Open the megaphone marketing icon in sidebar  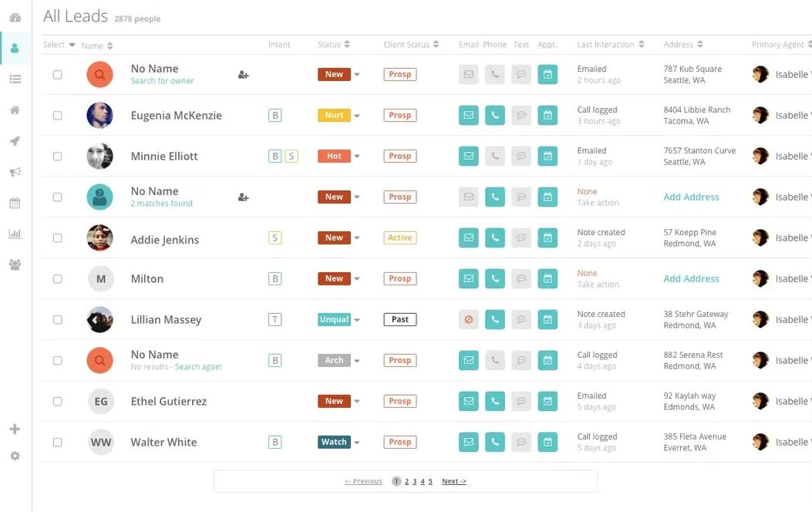point(15,172)
